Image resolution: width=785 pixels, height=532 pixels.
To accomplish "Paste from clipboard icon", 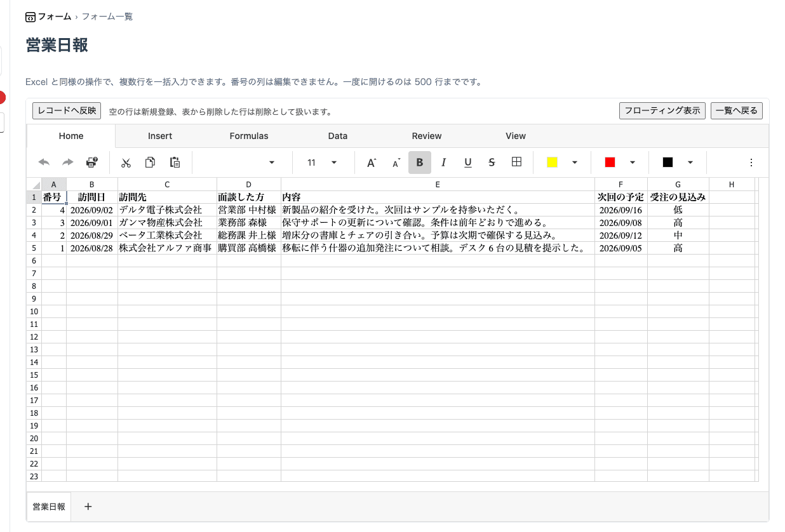I will point(175,163).
